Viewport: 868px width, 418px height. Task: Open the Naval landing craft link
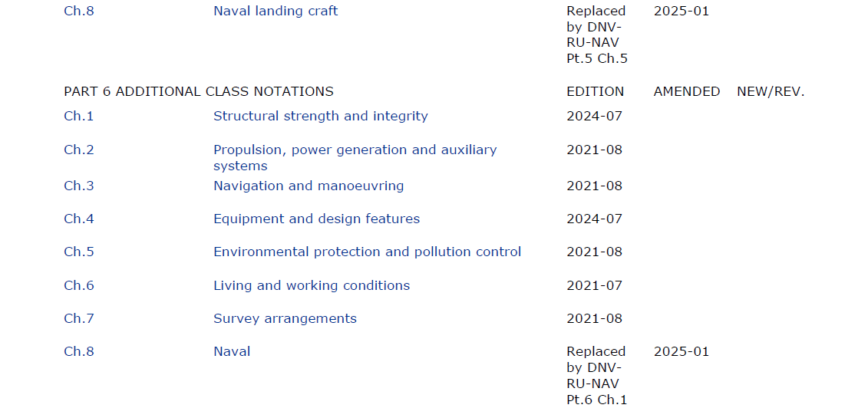[x=275, y=12]
